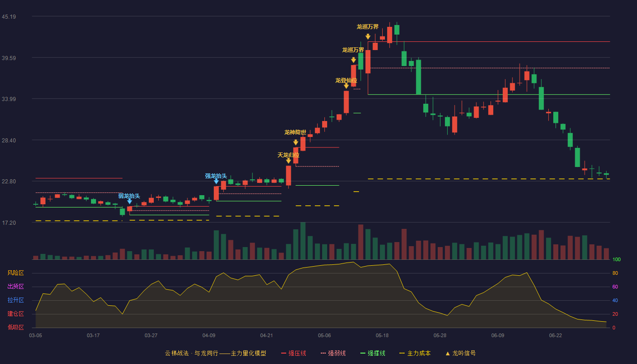Click the blue 40 indicator axis value

point(615,301)
